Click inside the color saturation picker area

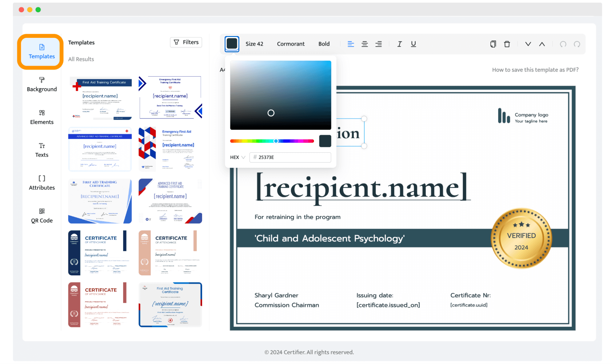tap(281, 95)
